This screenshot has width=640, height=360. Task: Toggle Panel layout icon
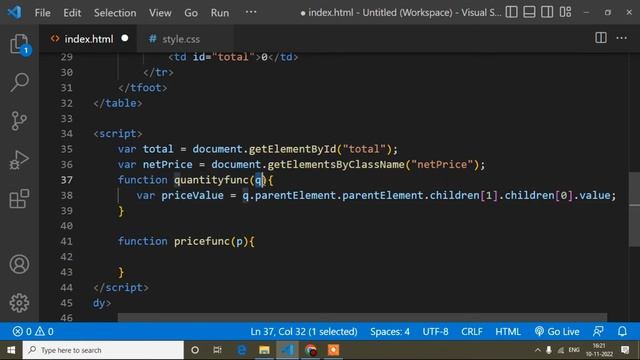529,12
